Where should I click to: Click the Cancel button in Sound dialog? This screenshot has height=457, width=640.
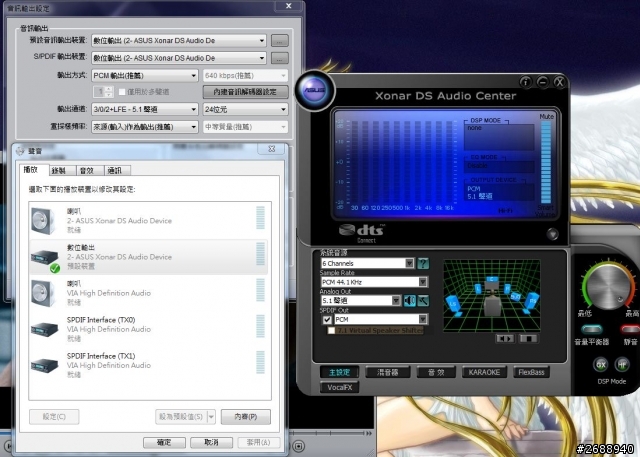[x=211, y=442]
